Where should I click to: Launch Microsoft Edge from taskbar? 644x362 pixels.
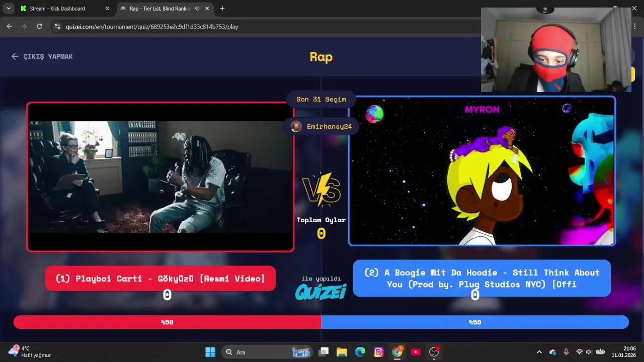[x=360, y=352]
